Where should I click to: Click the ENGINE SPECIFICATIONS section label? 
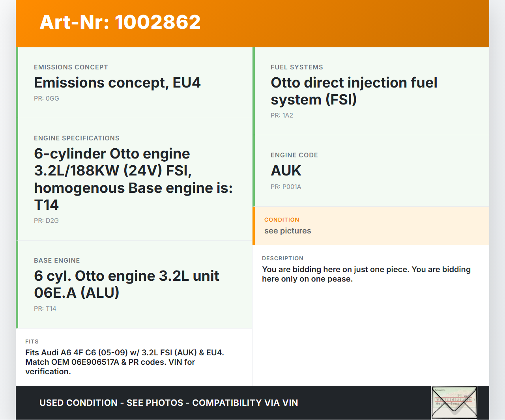77,138
